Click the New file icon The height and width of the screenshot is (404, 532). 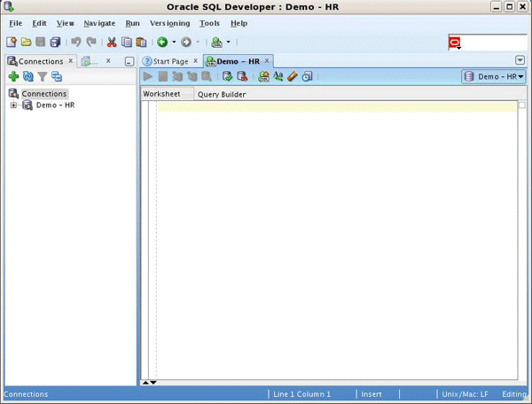[12, 42]
